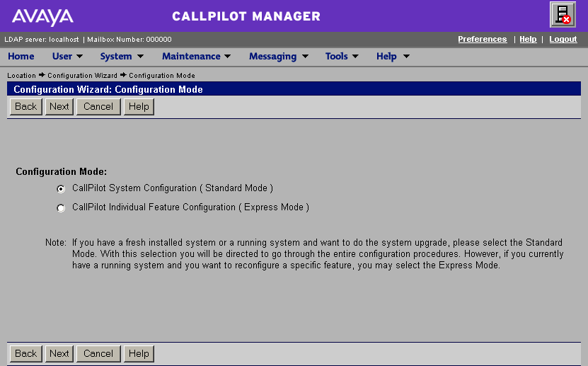Expand the User menu arrow
The width and height of the screenshot is (588, 366).
[79, 57]
